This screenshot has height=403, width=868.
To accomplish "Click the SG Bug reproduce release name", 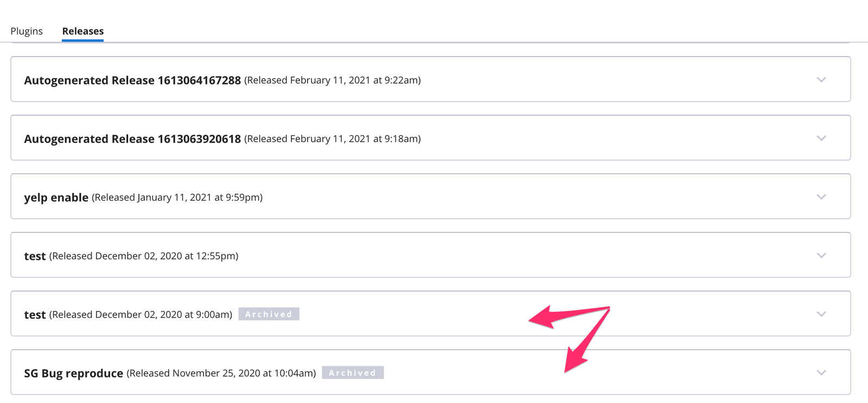I will click(x=73, y=373).
